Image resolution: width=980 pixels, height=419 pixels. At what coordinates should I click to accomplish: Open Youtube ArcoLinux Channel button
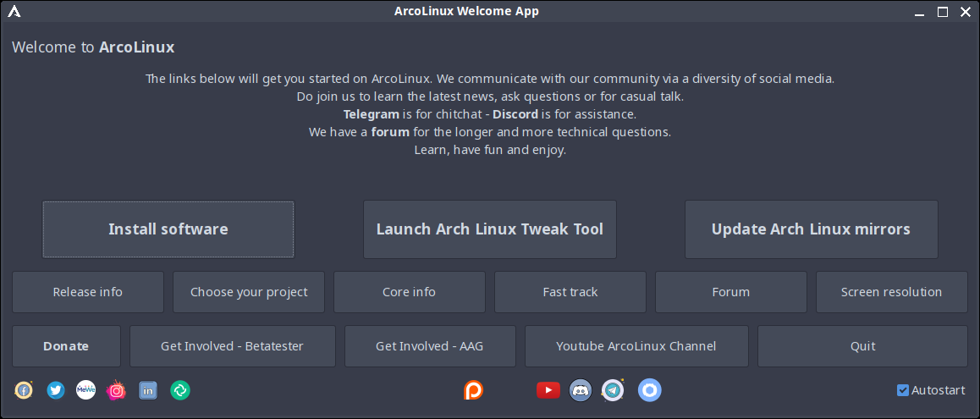click(636, 346)
